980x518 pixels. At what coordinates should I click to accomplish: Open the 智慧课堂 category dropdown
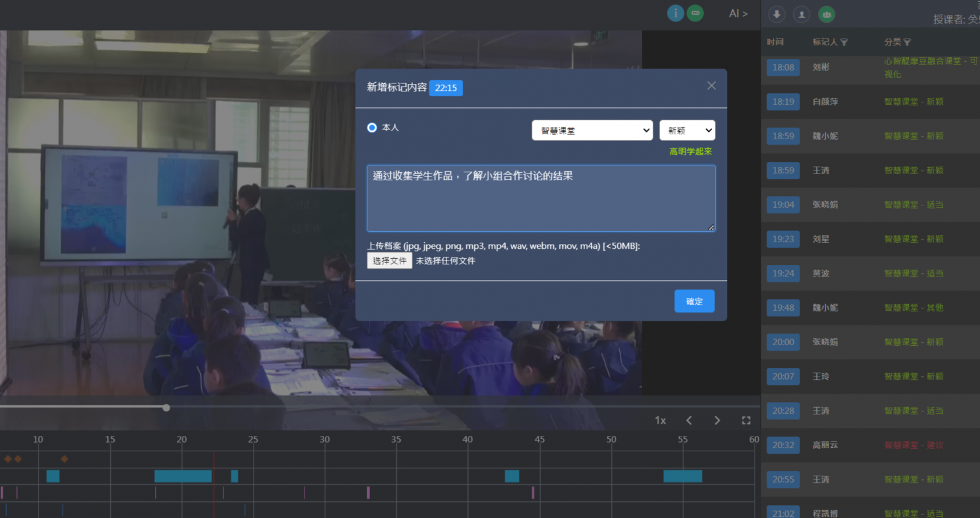click(592, 131)
